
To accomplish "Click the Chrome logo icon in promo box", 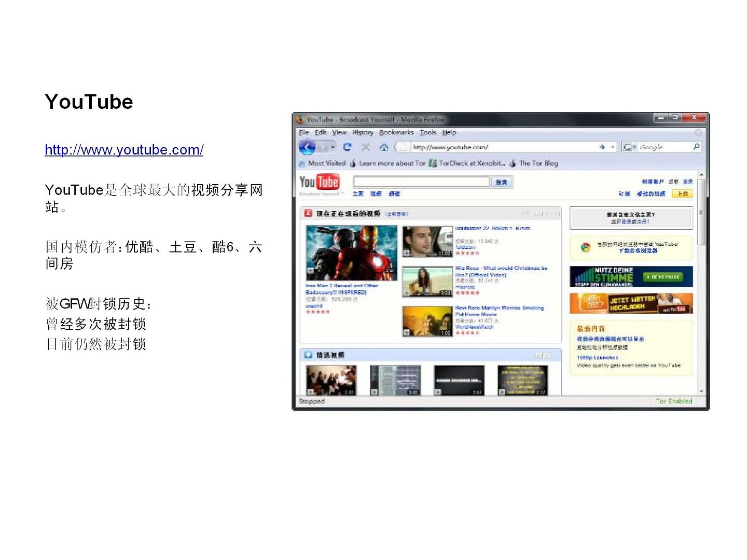I will (x=586, y=247).
